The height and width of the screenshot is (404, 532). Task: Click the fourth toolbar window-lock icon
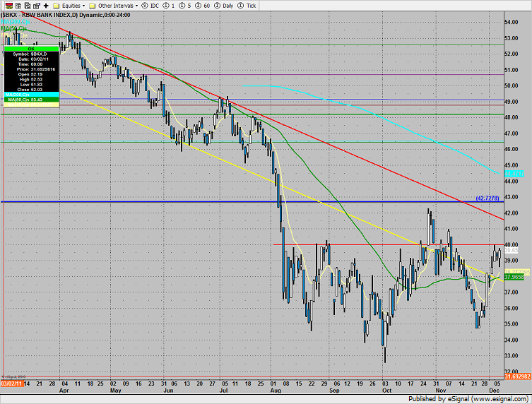35,5
